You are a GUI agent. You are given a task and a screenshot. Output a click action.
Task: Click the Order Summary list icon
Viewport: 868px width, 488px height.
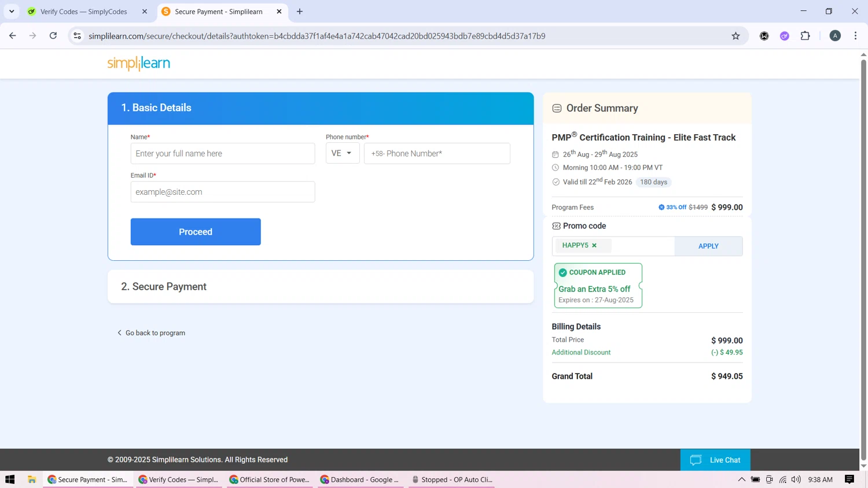coord(557,109)
